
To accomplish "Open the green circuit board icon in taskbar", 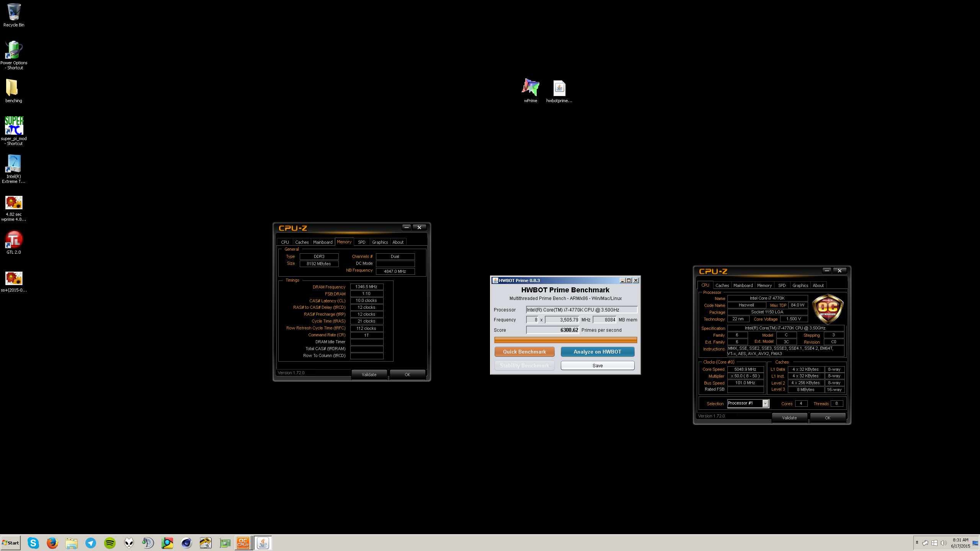I will [225, 543].
